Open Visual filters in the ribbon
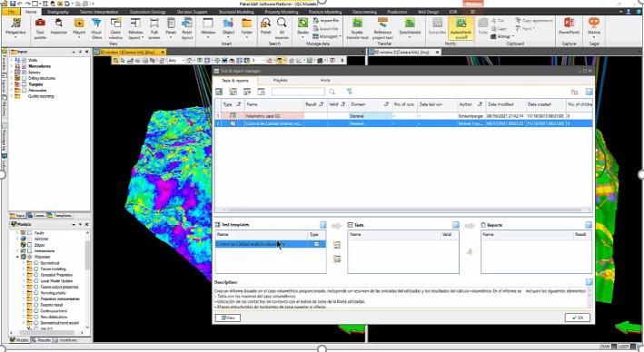The image size is (644, 352). pyautogui.click(x=96, y=28)
